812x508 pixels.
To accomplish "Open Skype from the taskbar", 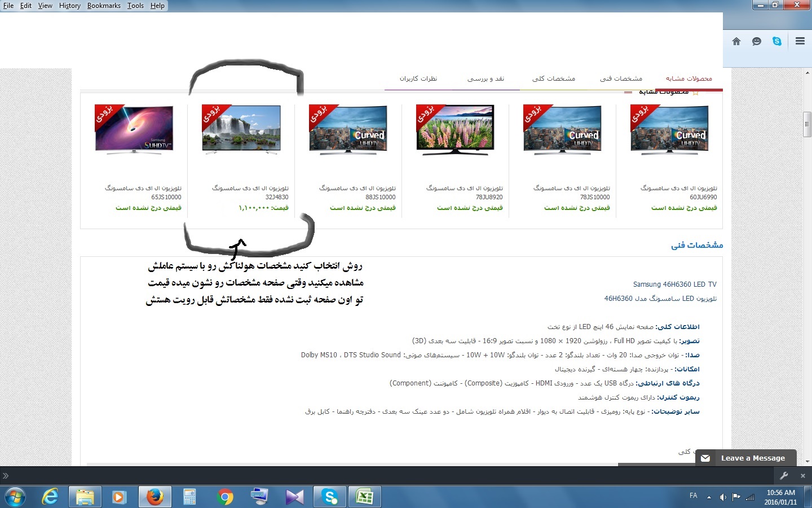I will (x=330, y=497).
